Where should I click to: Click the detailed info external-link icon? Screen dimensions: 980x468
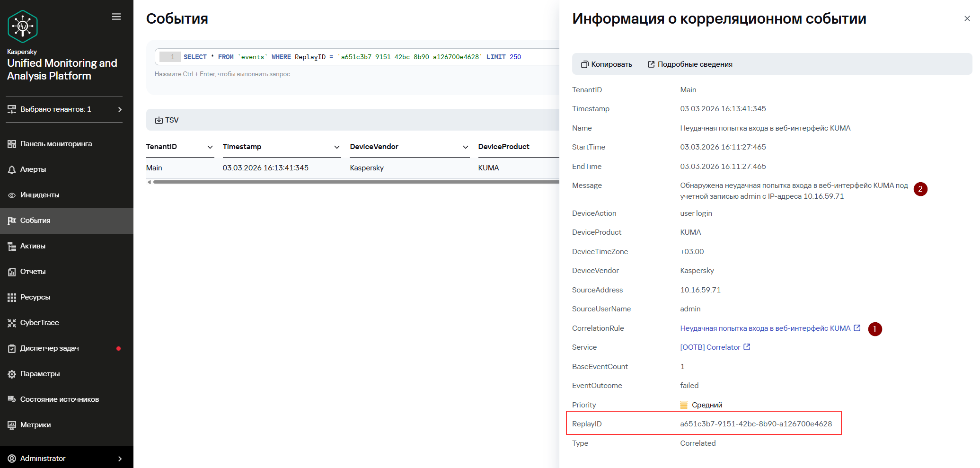pos(651,64)
